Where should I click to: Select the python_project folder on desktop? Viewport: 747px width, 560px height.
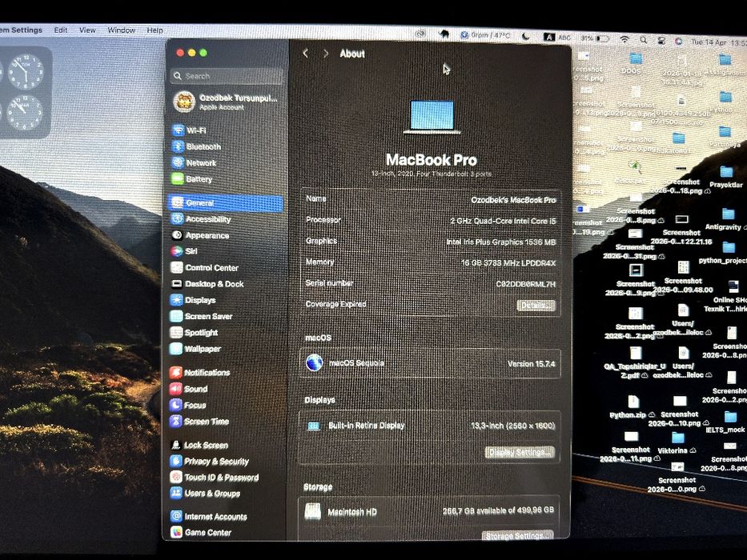pos(726,253)
